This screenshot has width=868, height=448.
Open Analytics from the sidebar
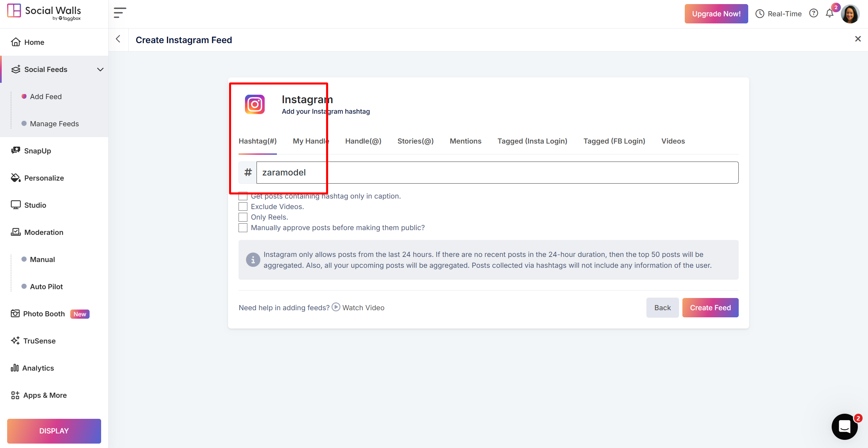(38, 368)
